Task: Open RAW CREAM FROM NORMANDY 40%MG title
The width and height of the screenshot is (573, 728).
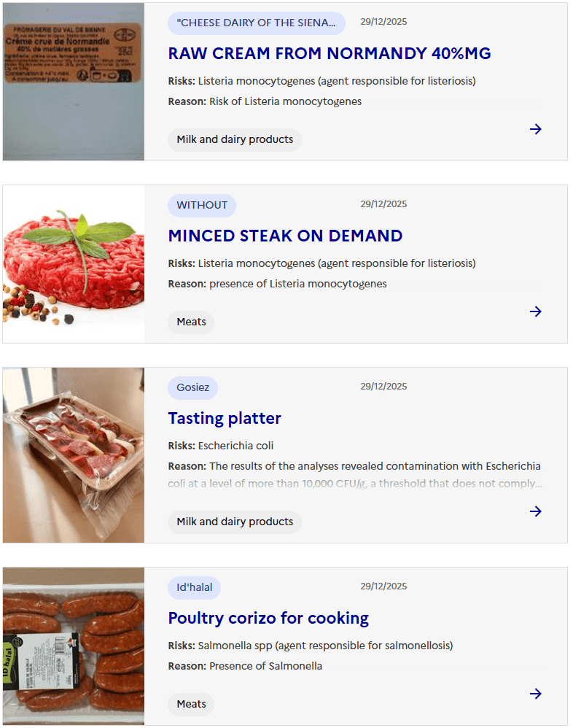Action: pyautogui.click(x=329, y=53)
